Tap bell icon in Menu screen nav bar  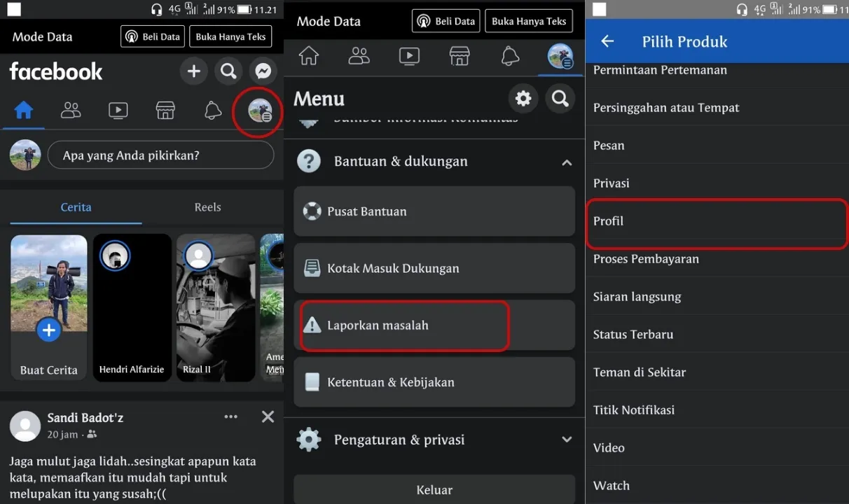tap(510, 57)
